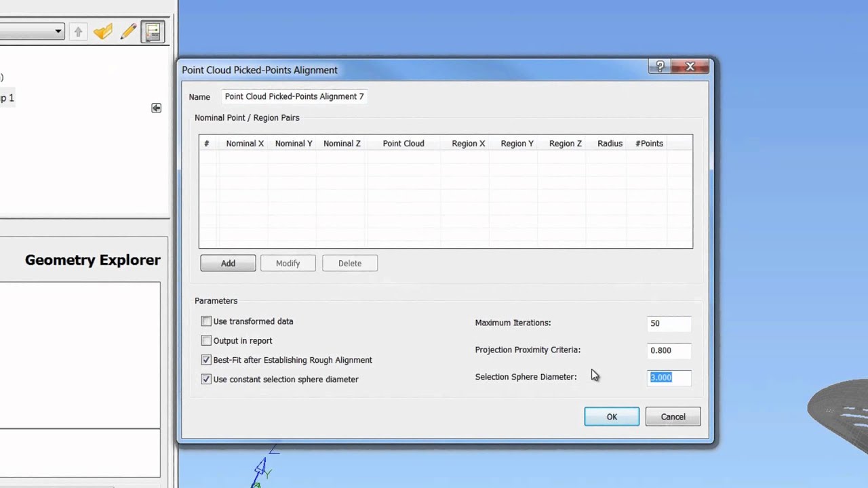Close the Point Cloud Picked-Points Alignment dialog
This screenshot has width=868, height=488.
pos(690,66)
